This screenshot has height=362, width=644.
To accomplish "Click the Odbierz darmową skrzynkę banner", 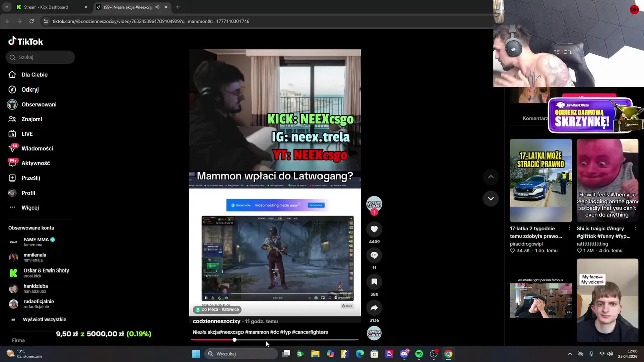I will coord(591,115).
